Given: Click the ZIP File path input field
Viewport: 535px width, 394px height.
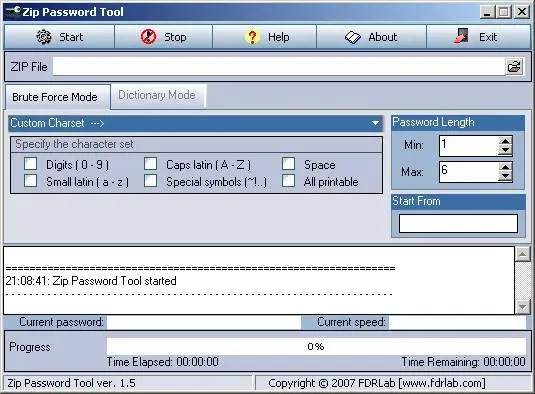Looking at the screenshot, I should 279,67.
